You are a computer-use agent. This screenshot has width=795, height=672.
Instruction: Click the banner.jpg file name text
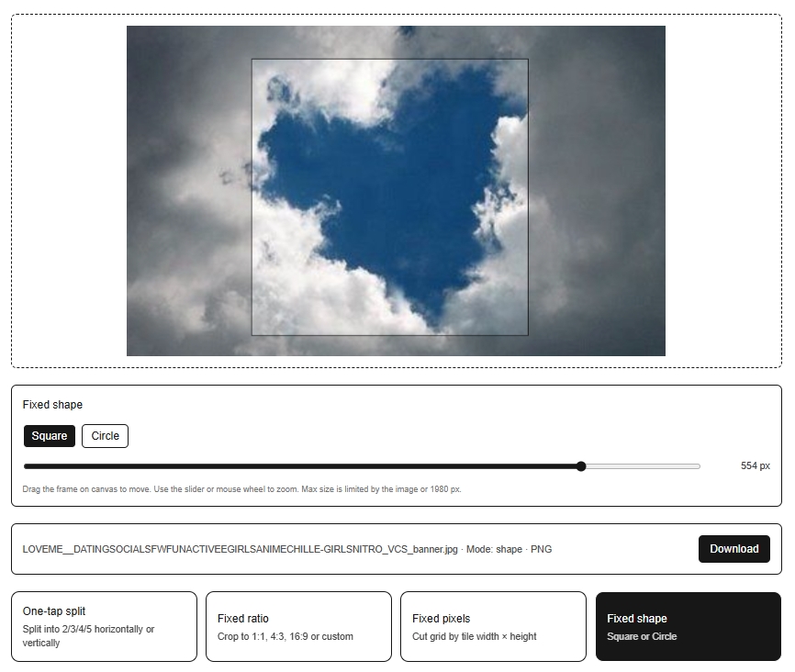coord(240,549)
